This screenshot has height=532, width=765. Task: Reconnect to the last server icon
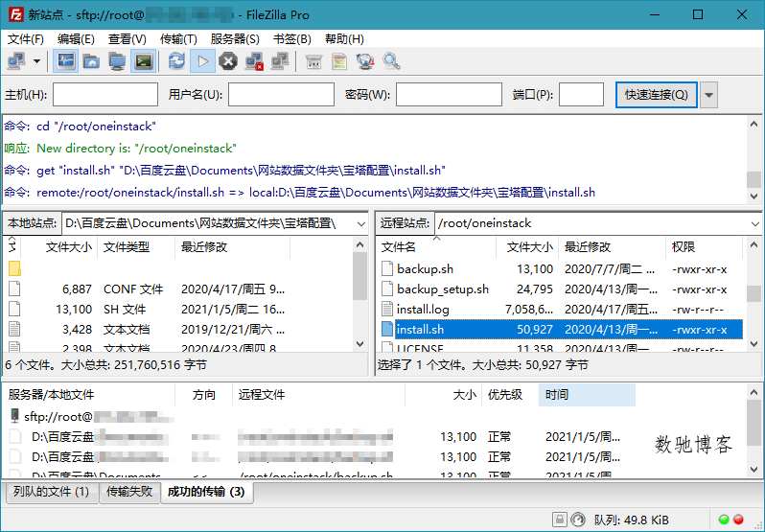[280, 61]
